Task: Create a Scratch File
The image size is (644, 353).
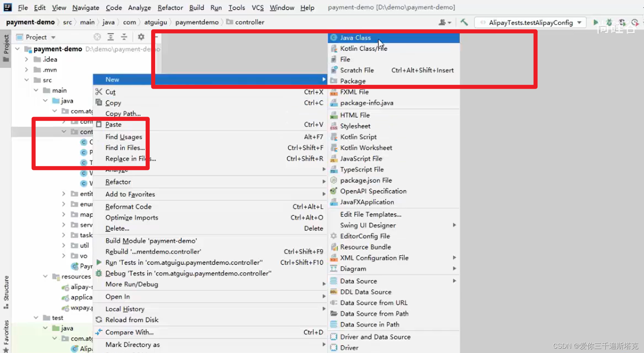Action: [x=394, y=70]
